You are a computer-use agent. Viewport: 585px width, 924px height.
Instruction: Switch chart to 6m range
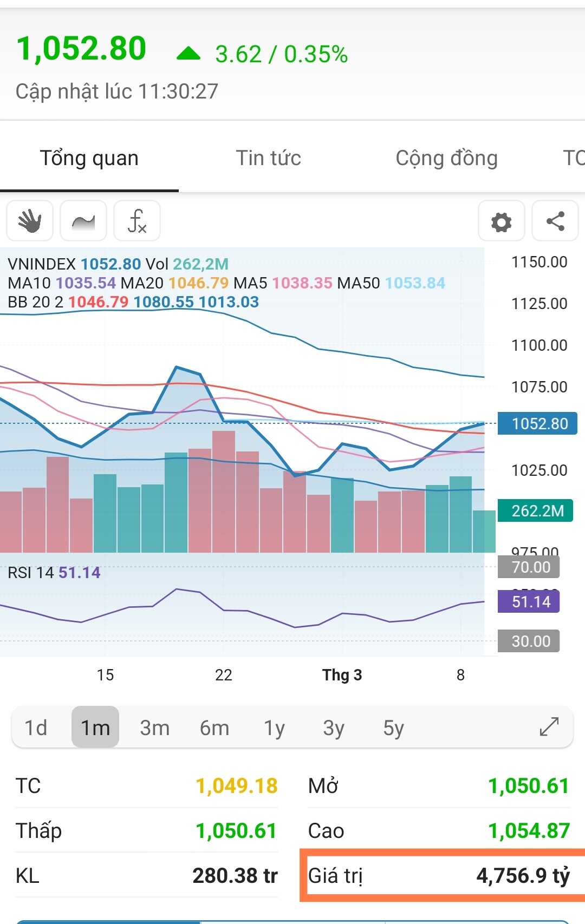[214, 728]
